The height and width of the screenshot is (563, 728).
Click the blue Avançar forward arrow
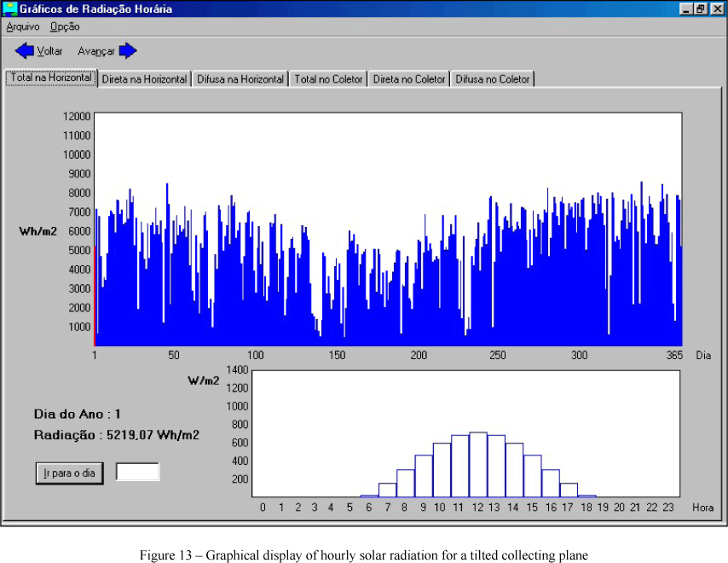click(x=128, y=51)
